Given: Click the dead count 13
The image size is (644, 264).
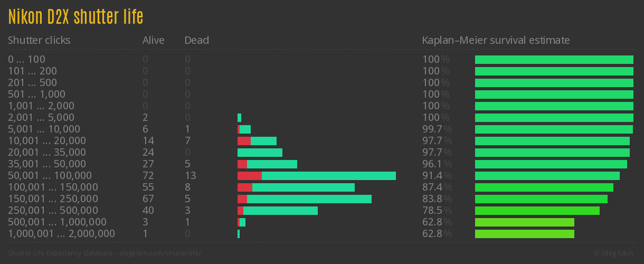Looking at the screenshot, I should coord(190,176).
